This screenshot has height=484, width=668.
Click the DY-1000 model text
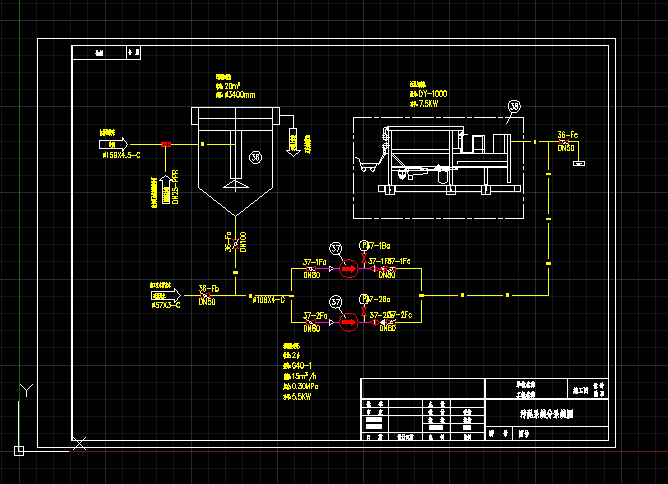pos(433,94)
